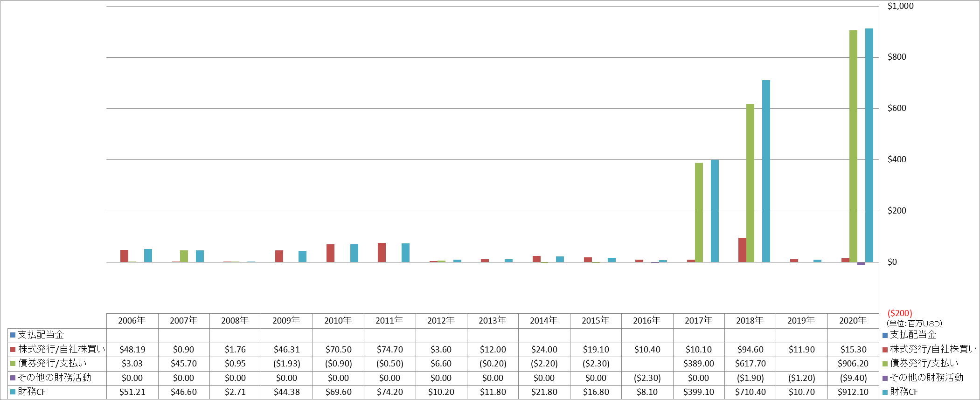The width and height of the screenshot is (980, 400).
Task: Select the 2009年 column header
Action: (x=286, y=321)
